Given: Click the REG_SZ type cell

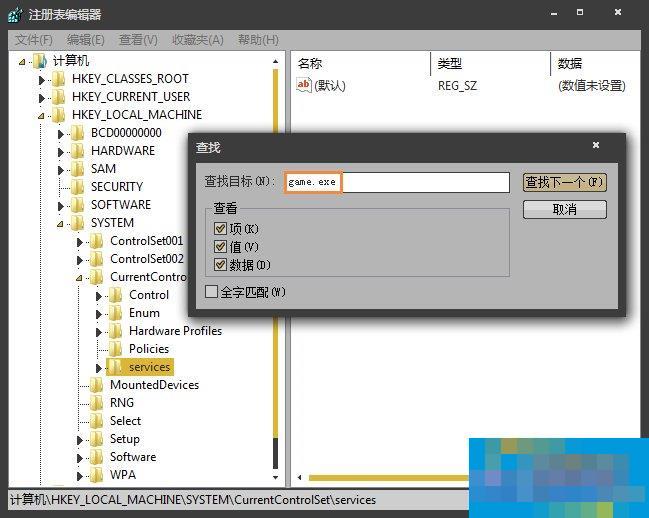Looking at the screenshot, I should [457, 86].
